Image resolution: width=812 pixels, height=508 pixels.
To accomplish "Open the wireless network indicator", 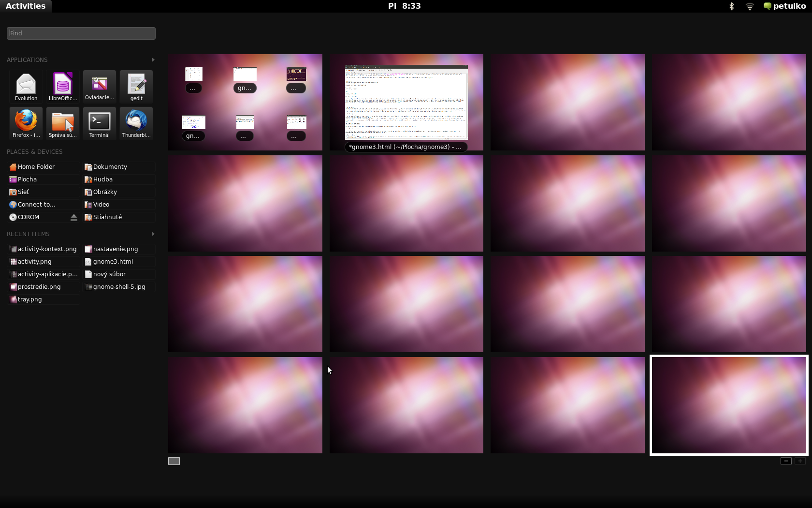I will (x=750, y=6).
